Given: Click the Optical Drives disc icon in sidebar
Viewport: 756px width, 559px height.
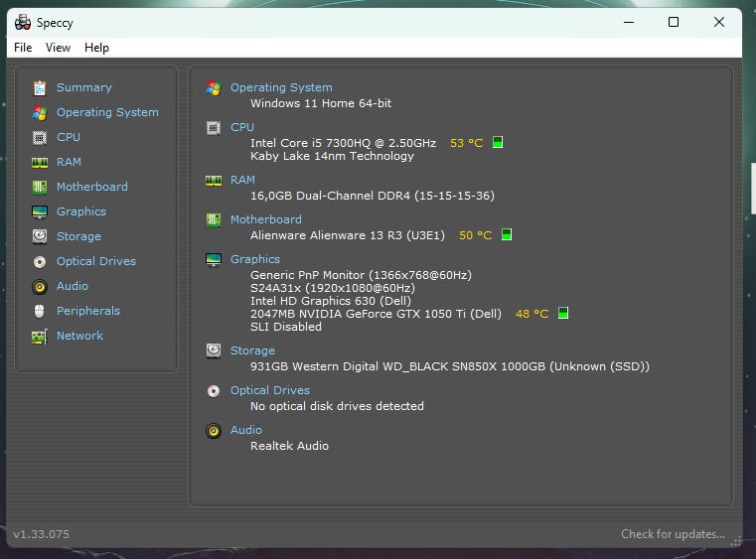Looking at the screenshot, I should (40, 262).
